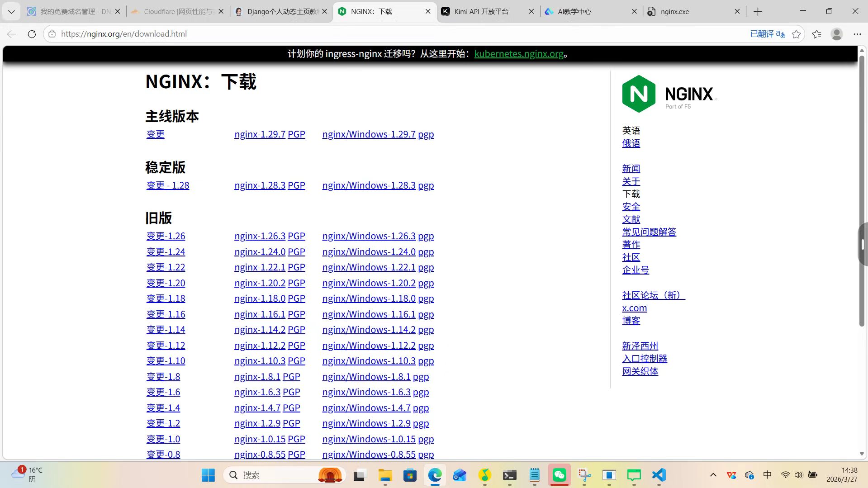Open the Windows Start menu

(208, 475)
